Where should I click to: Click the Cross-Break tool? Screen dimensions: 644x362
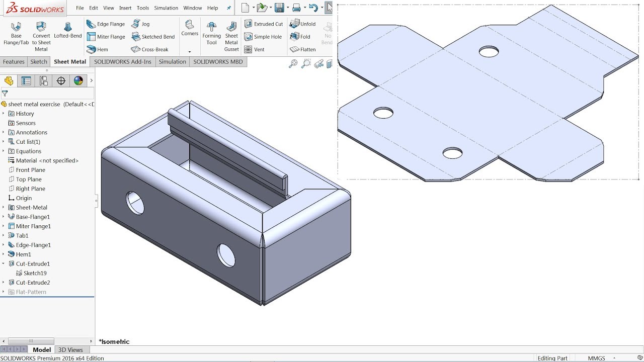coord(149,49)
